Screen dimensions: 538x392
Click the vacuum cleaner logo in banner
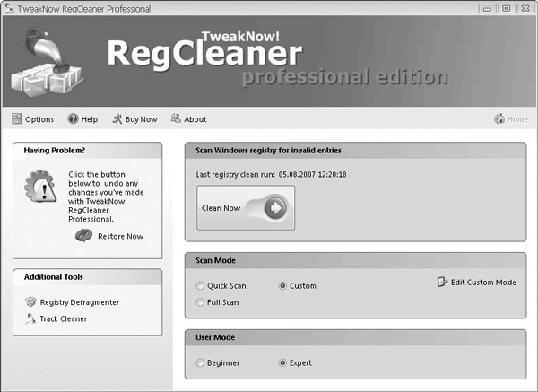(48, 63)
